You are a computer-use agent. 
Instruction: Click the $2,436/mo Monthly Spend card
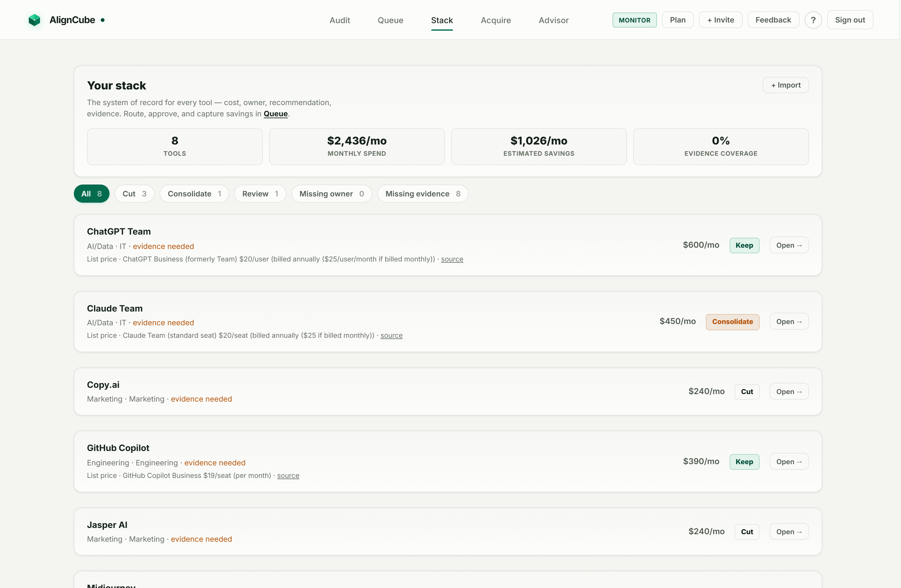coord(357,147)
